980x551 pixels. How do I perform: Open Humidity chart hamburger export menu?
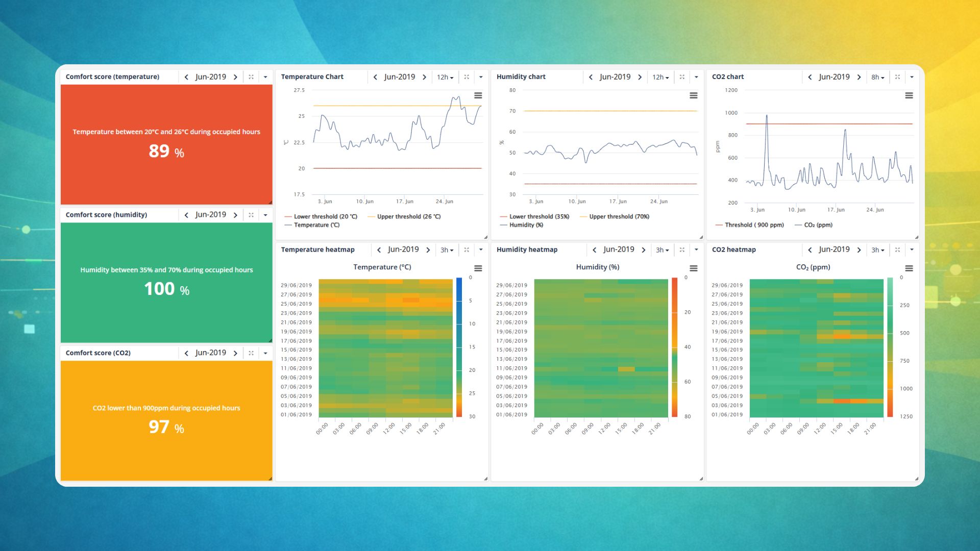point(694,95)
